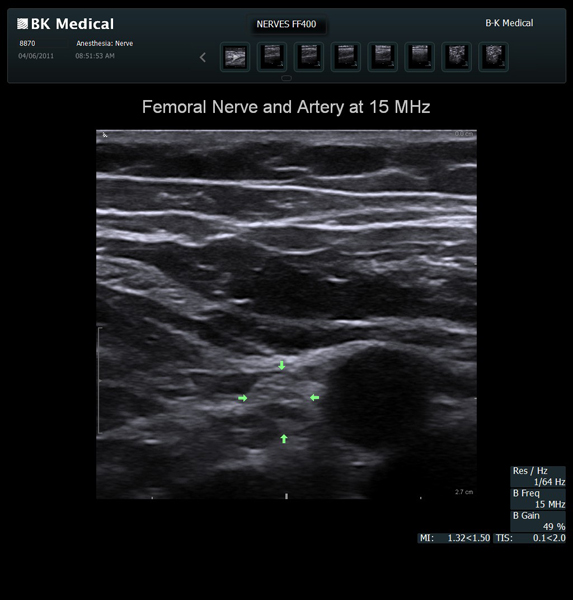Adjust the B Gain 49 % control
This screenshot has height=600, width=573.
tap(538, 521)
